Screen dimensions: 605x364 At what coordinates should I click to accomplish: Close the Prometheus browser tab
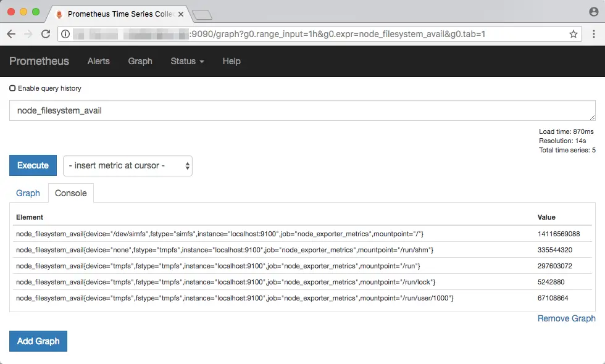[x=180, y=14]
